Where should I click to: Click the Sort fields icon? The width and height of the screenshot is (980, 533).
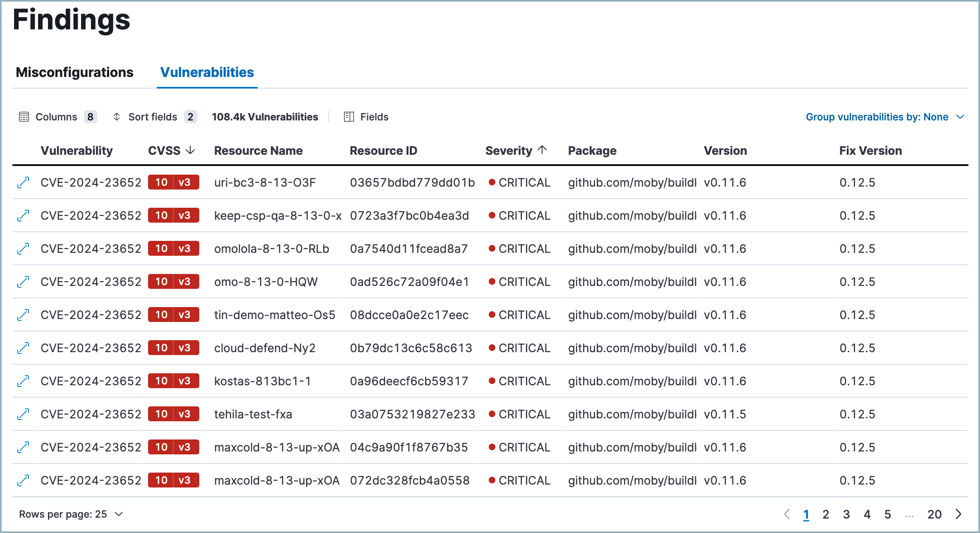tap(117, 117)
